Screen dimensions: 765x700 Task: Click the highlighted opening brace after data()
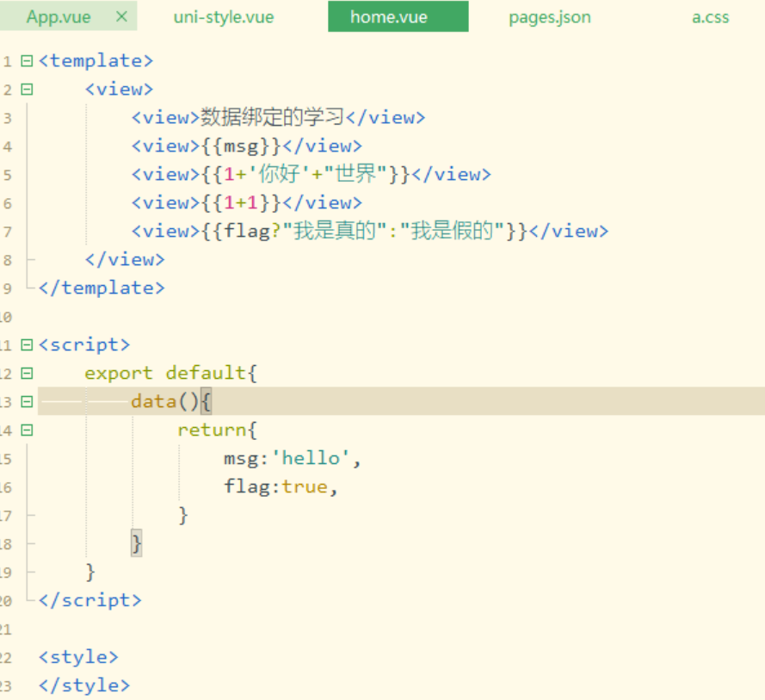click(x=206, y=402)
